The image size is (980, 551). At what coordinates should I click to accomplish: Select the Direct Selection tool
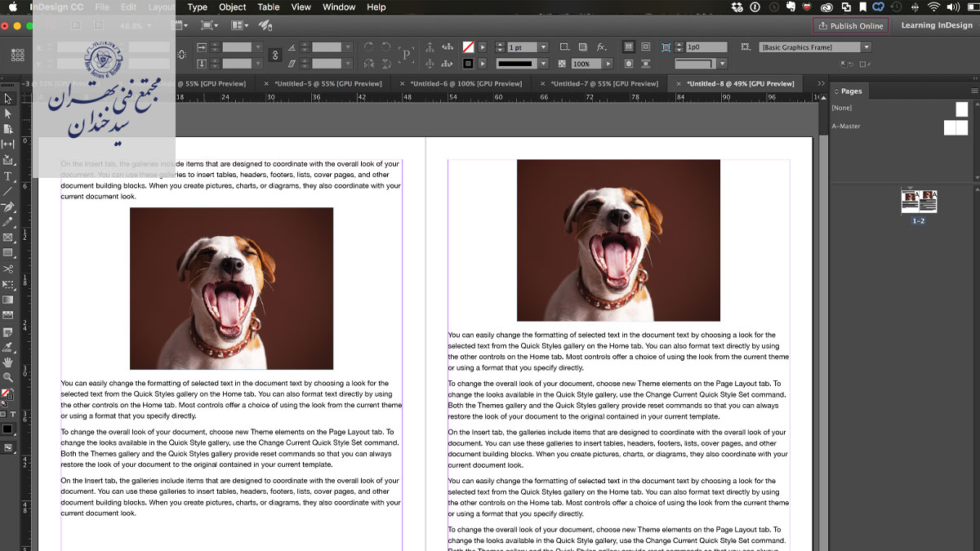[8, 114]
